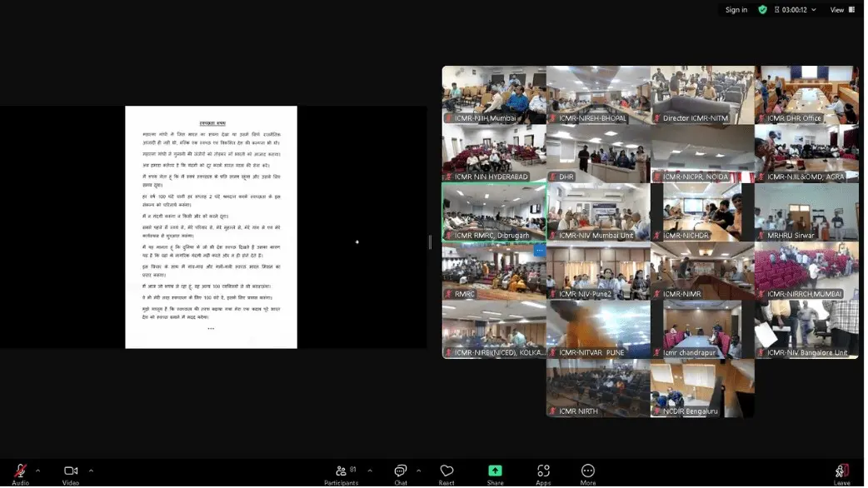Select the Director ICMR-NITM video tile

[x=702, y=95]
